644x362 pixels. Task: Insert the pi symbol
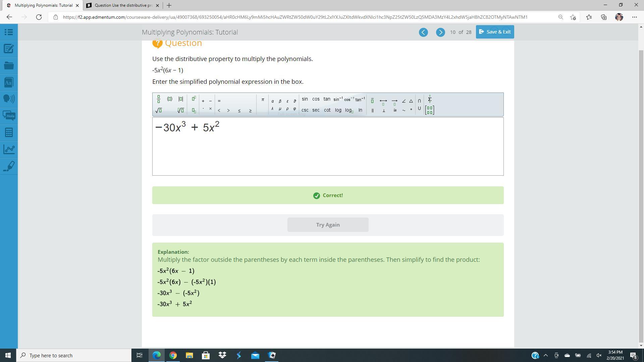263,100
